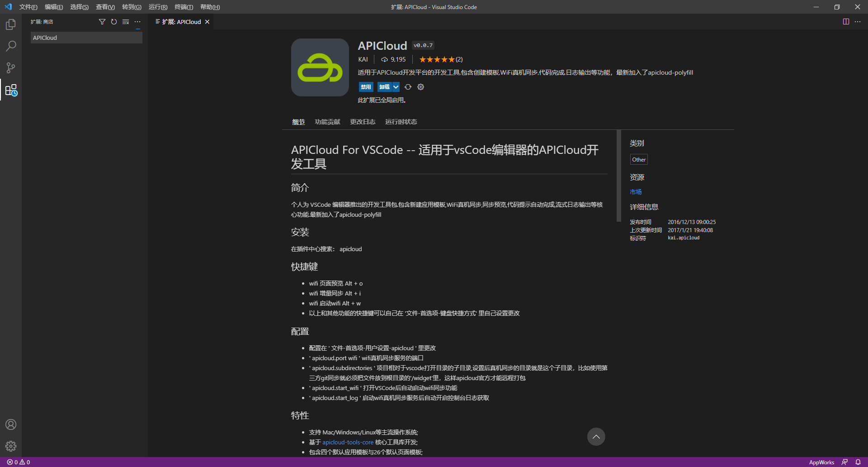Switch to the 细节 tab
868x467 pixels.
pos(298,122)
